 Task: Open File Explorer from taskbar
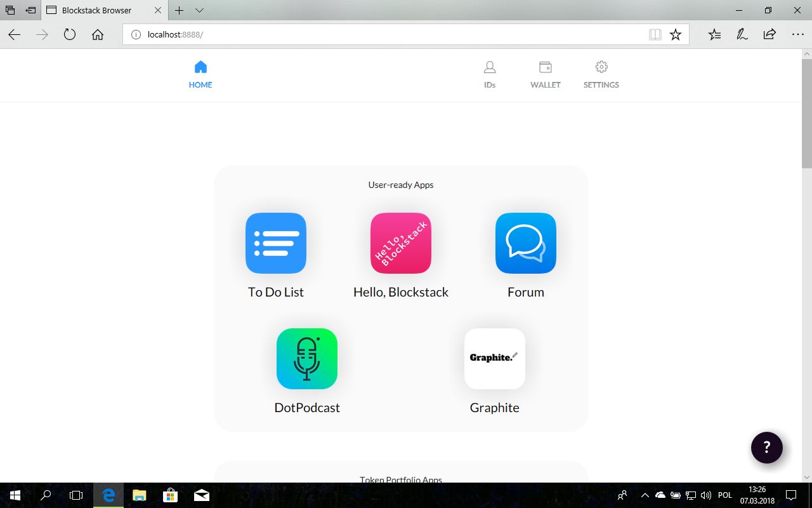(139, 495)
